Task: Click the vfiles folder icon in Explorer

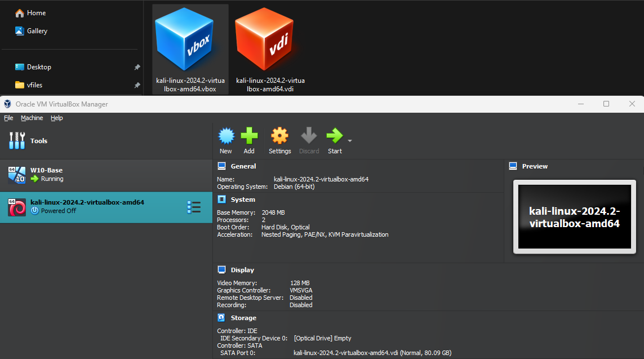Action: (x=19, y=85)
